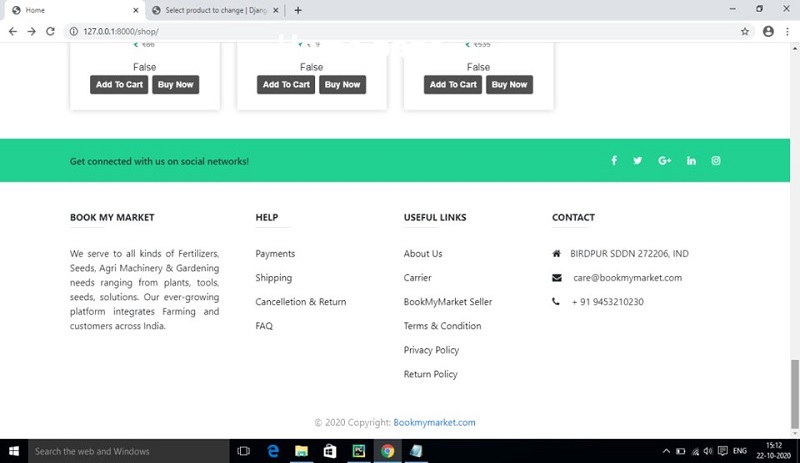800x463 pixels.
Task: Open the Chrome three-dot menu
Action: tap(787, 31)
